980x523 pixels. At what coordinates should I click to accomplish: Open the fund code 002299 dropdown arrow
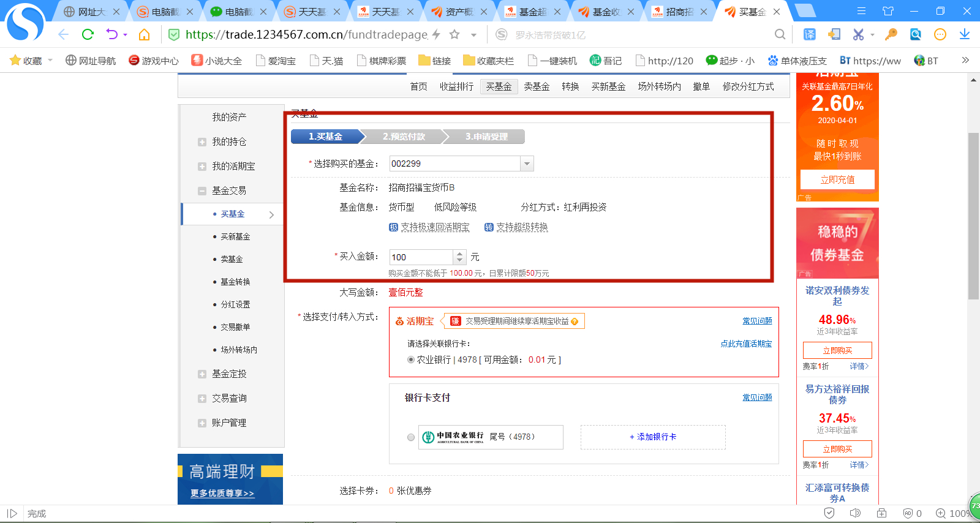pyautogui.click(x=527, y=164)
